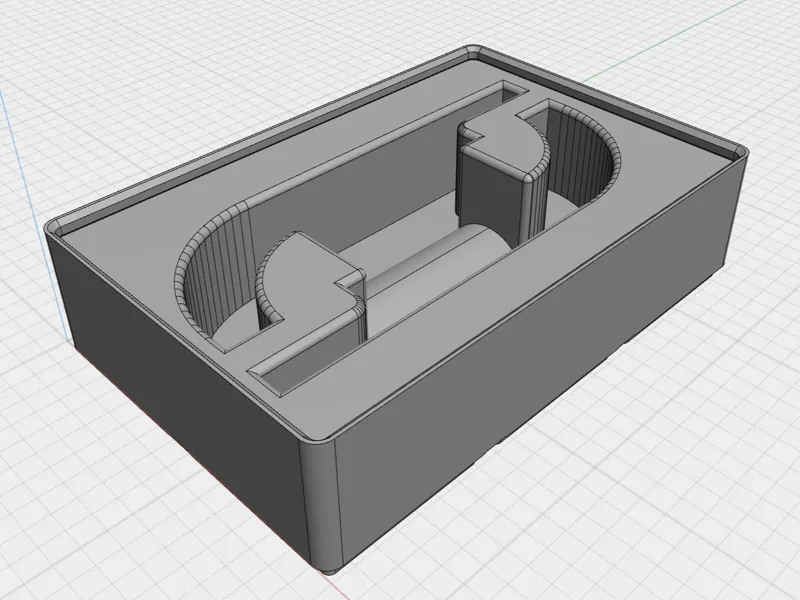This screenshot has height=600, width=800.
Task: Select the narrow rectangular slot near the front edge
Action: pos(311,360)
